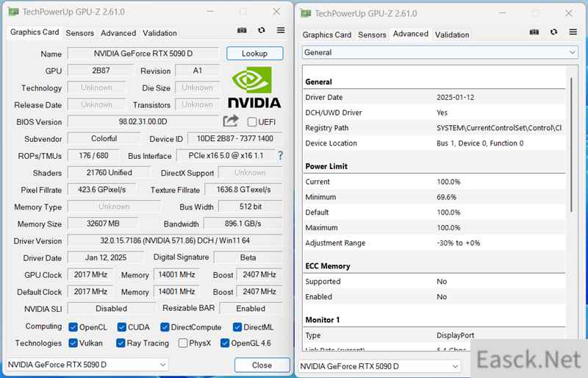Click the GPU-Z app icon in right title bar
This screenshot has height=378, width=588.
click(x=306, y=13)
